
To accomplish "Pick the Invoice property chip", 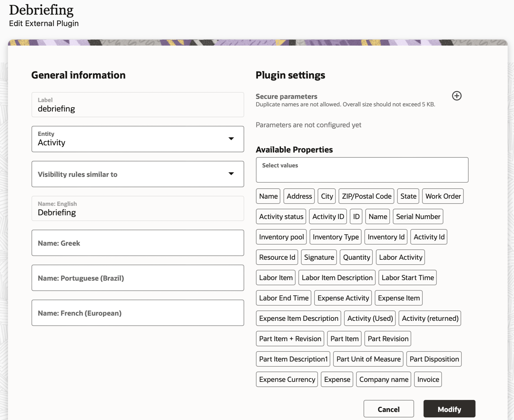I will coord(428,379).
